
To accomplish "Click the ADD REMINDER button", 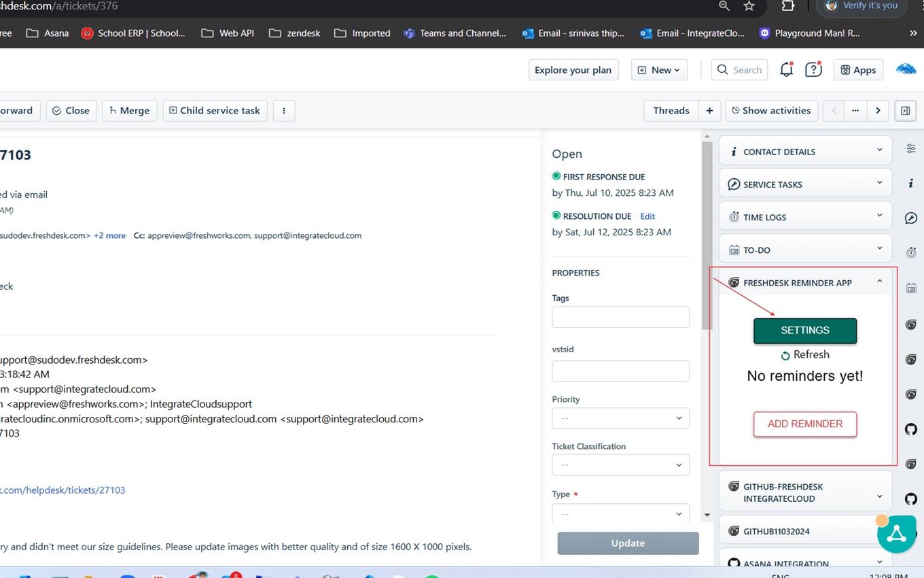I will click(805, 424).
